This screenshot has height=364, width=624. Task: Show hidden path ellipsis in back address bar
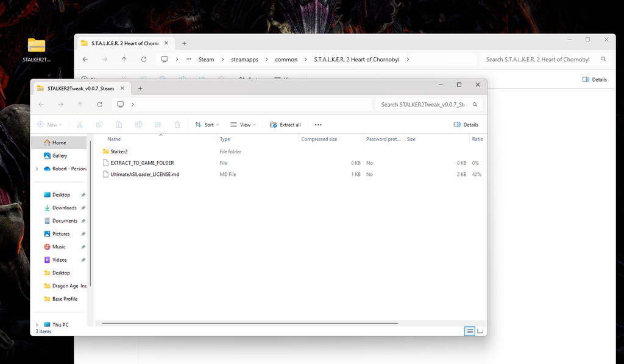pos(189,59)
